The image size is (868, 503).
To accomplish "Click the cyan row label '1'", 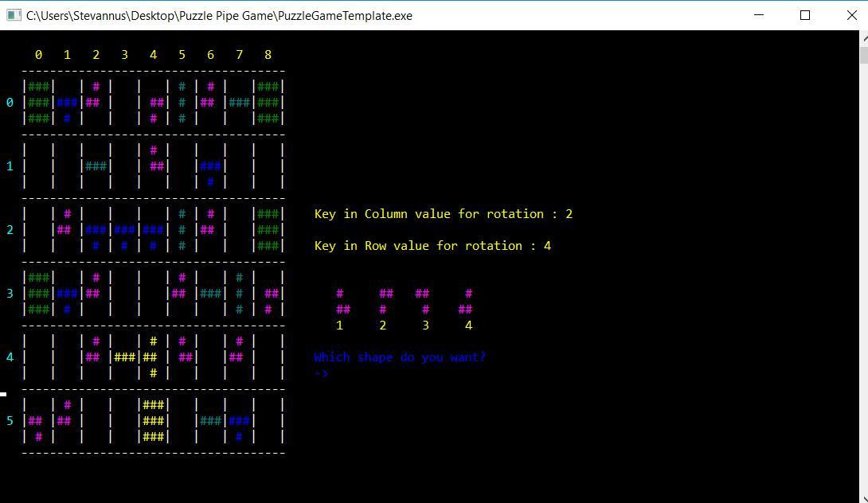I will click(x=10, y=166).
